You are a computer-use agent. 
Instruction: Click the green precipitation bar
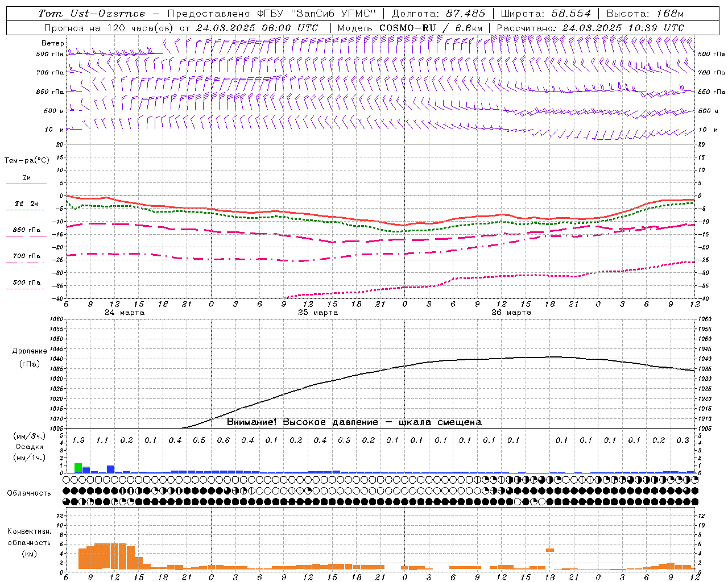click(78, 468)
